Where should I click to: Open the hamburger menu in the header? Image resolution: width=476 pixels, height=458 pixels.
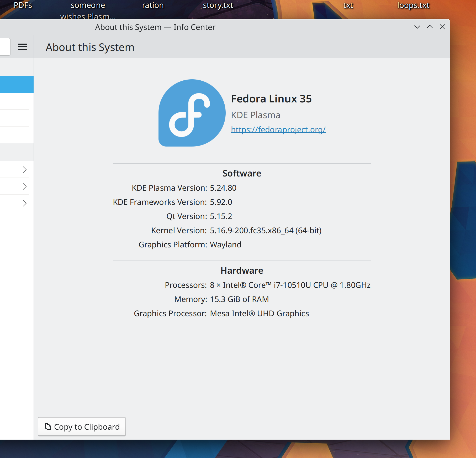tap(23, 47)
